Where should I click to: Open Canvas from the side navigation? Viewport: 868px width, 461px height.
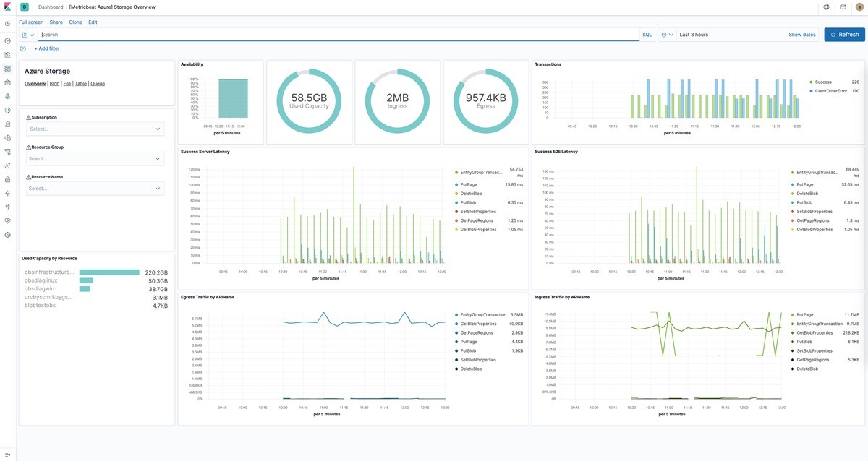click(7, 82)
